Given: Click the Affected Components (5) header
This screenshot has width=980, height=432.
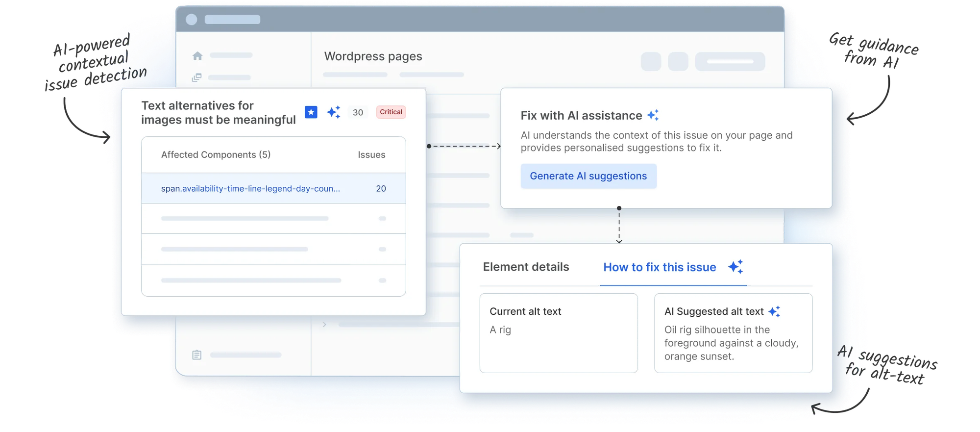Looking at the screenshot, I should pos(216,155).
